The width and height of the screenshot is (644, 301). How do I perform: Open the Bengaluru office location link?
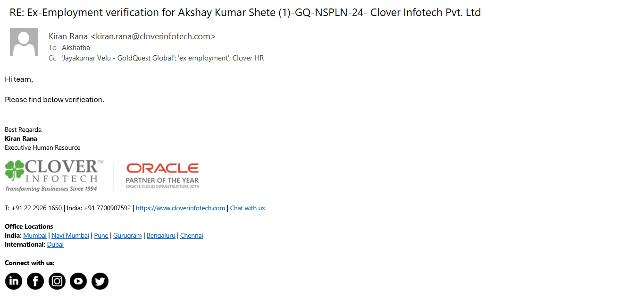161,236
